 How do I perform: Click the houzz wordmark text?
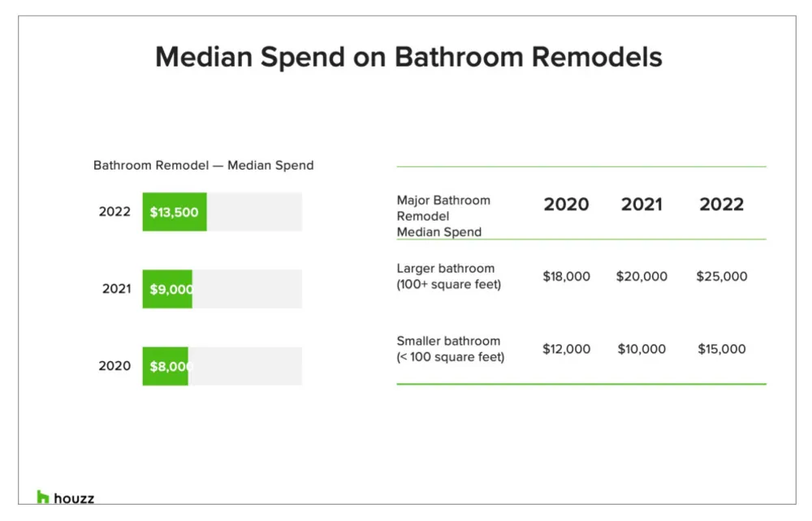click(74, 498)
